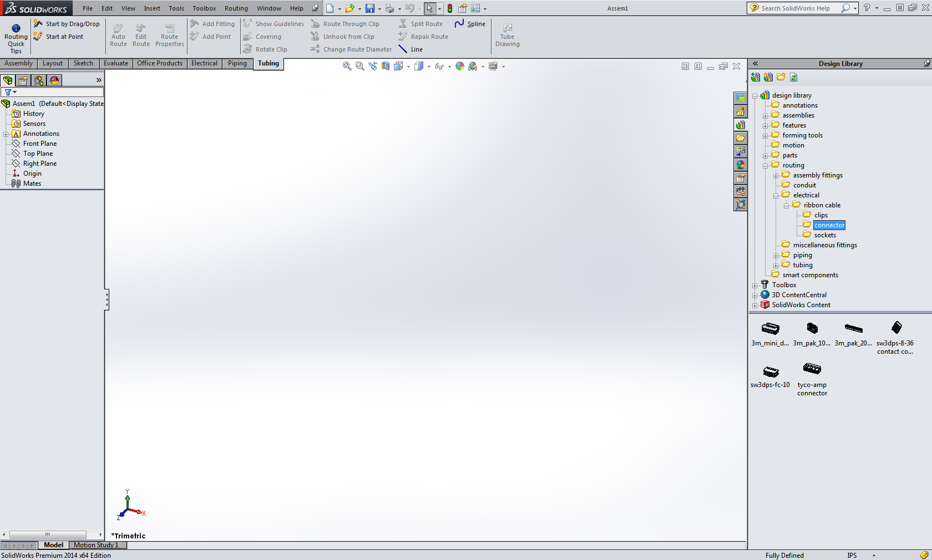
Task: Switch to ConfigurationManager tab
Action: coord(39,80)
